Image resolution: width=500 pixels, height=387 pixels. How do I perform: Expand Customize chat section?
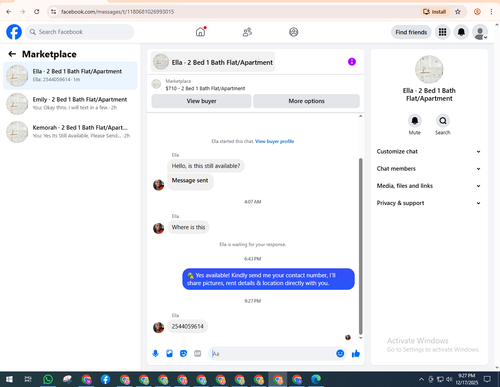click(429, 151)
